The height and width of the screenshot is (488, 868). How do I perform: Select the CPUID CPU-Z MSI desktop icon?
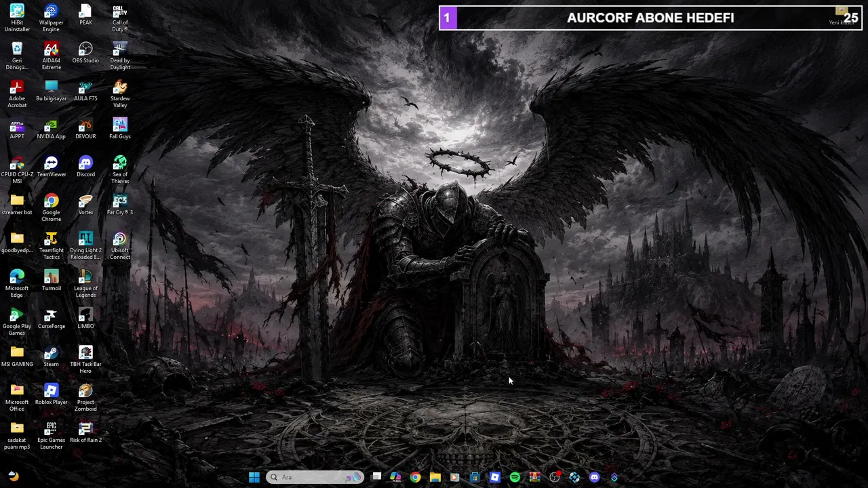(17, 170)
